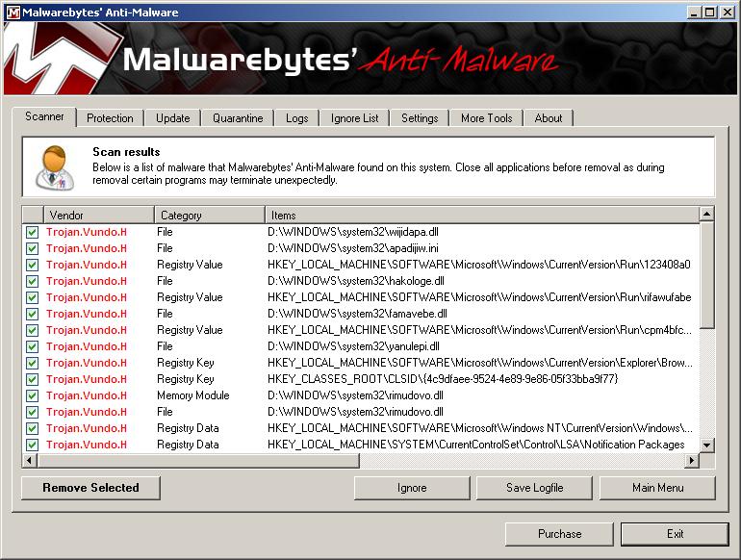Sort list by the Category column header

[x=210, y=215]
